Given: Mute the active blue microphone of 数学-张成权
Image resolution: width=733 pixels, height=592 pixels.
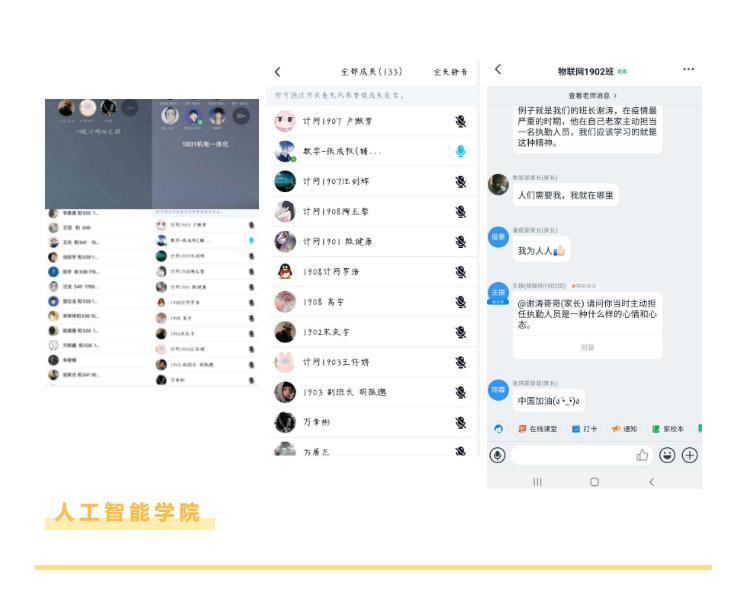Looking at the screenshot, I should pos(460,151).
